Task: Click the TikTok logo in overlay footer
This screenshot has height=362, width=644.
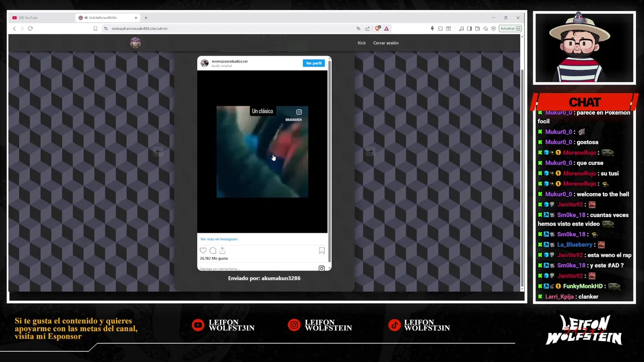Action: (x=394, y=325)
